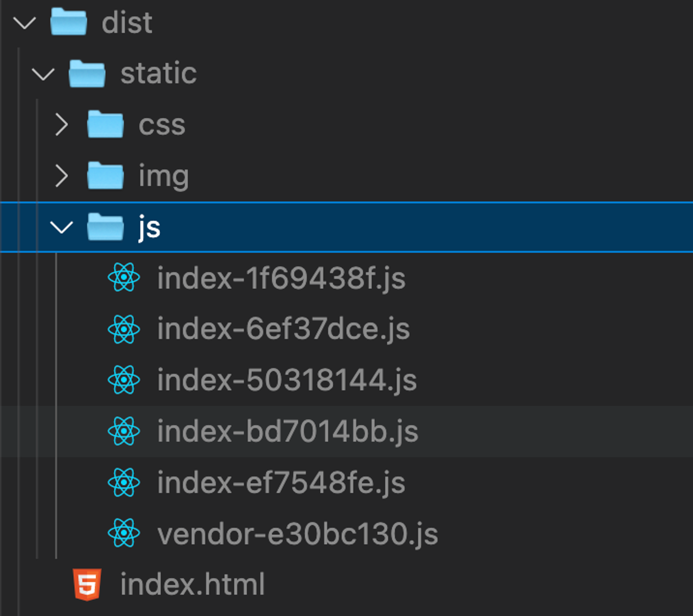This screenshot has width=693, height=616.
Task: Click React icon of index-1f69438f.js
Action: coord(124,277)
